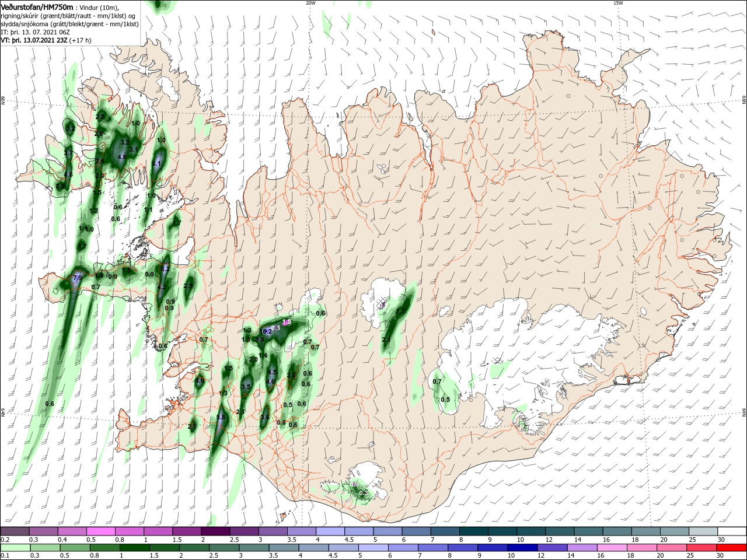The width and height of the screenshot is (747, 560).
Task: Click the '4.0' rainfall value on the map
Action: point(200,380)
